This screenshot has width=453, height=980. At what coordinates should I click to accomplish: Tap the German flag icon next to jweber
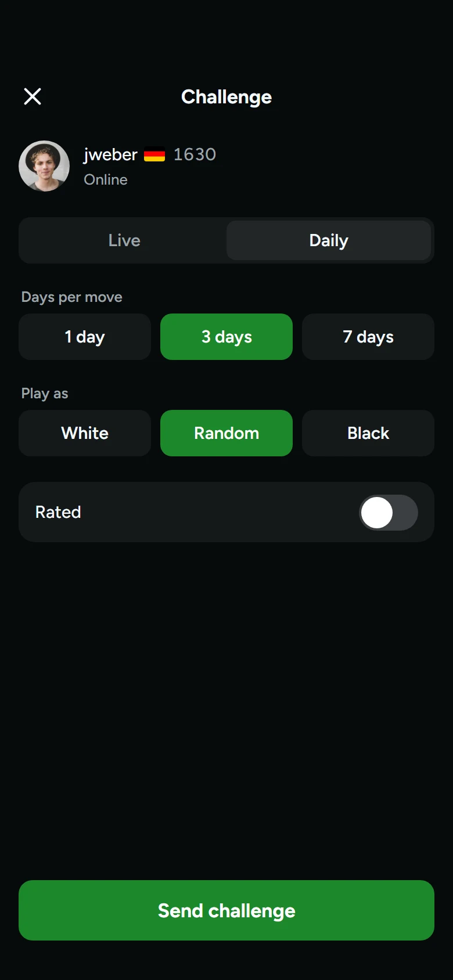(154, 156)
